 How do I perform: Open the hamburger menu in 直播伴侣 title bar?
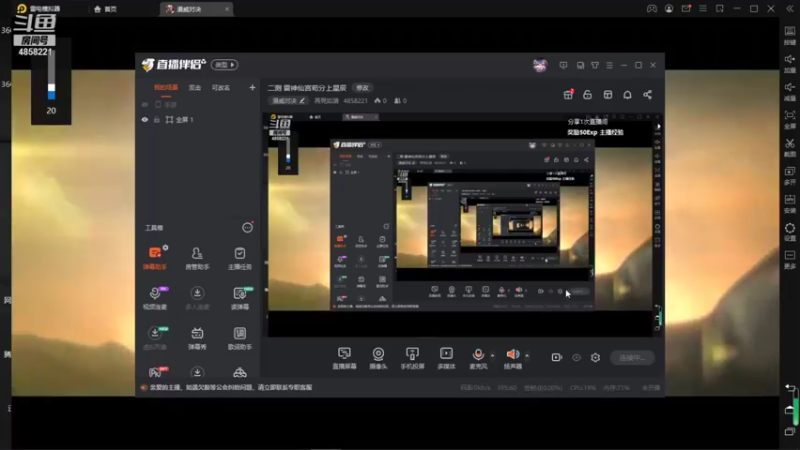point(609,65)
